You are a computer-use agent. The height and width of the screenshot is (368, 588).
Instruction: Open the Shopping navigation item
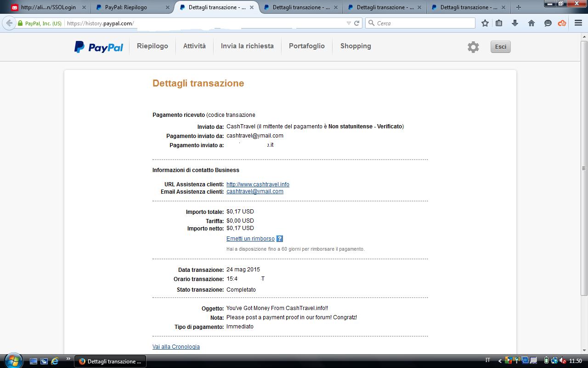[x=356, y=46]
